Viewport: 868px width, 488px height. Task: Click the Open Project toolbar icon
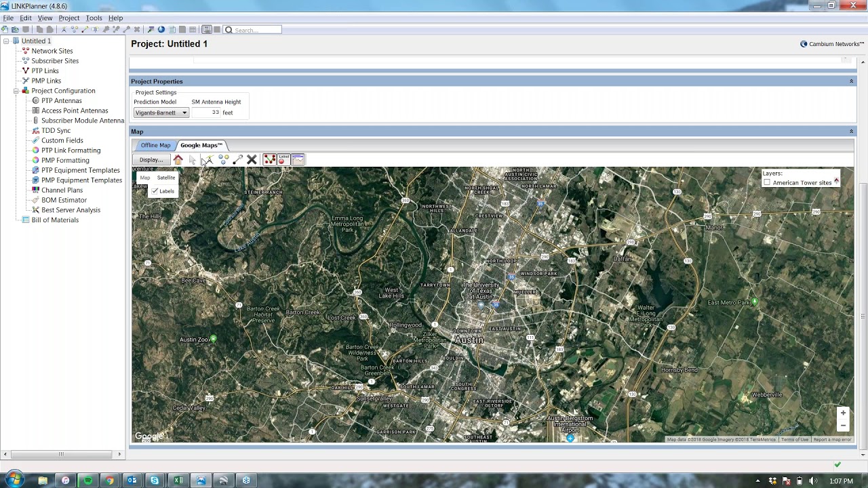tap(15, 30)
